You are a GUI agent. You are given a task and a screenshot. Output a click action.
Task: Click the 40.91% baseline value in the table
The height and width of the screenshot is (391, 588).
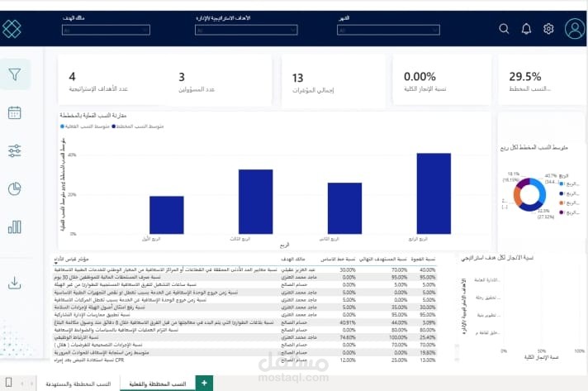[347, 322]
